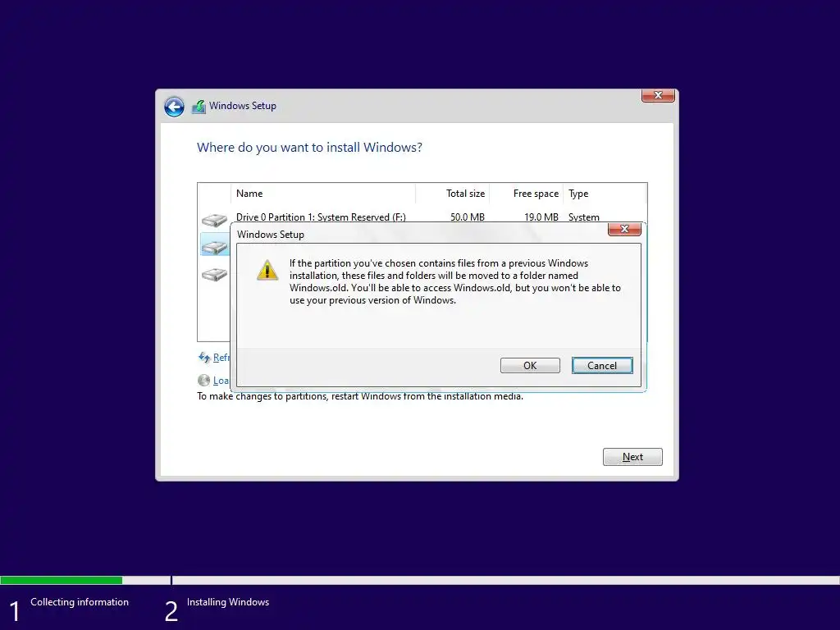Image resolution: width=840 pixels, height=630 pixels.
Task: Click the Free space column header
Action: click(526, 194)
